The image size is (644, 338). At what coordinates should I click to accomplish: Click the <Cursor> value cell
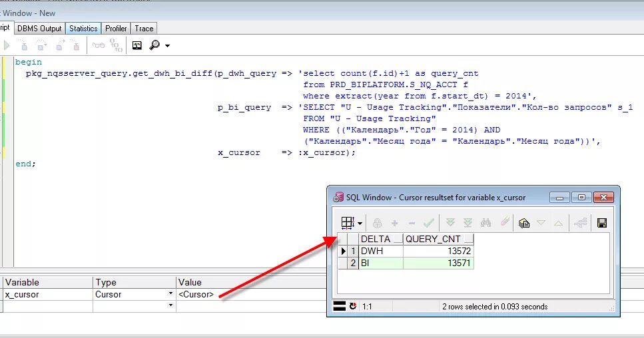250,295
